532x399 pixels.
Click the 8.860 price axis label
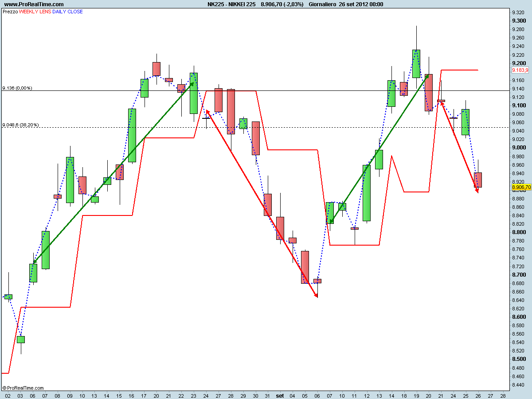point(518,207)
